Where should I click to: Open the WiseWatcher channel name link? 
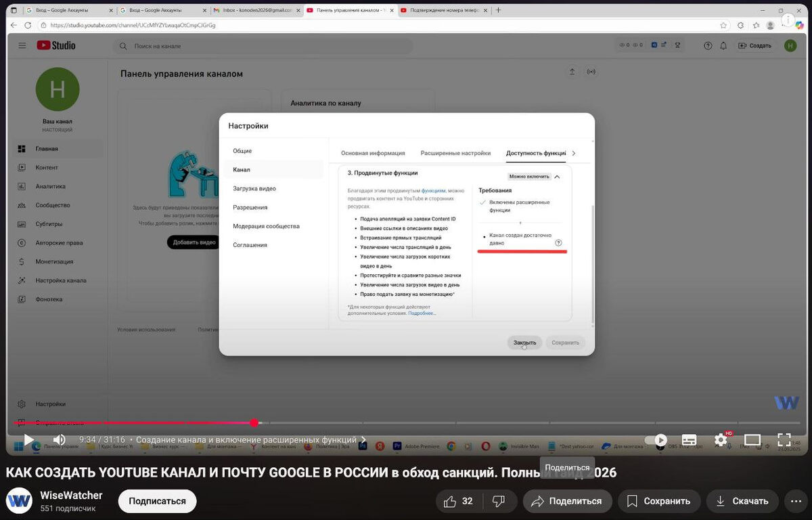71,495
